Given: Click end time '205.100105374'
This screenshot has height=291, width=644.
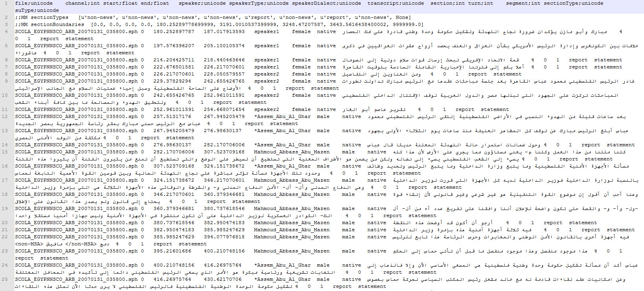Looking at the screenshot, I should click(x=224, y=46).
